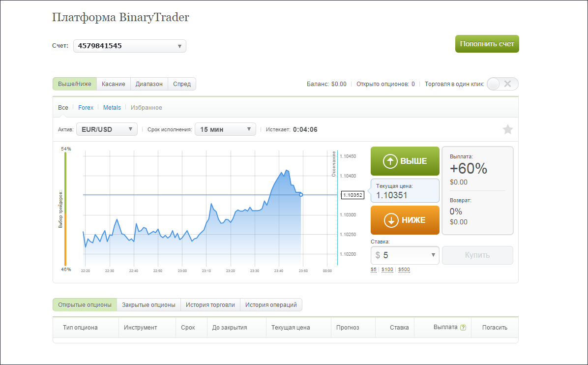
Task: Click the Платформа BinaryTrader heading
Action: [x=120, y=17]
